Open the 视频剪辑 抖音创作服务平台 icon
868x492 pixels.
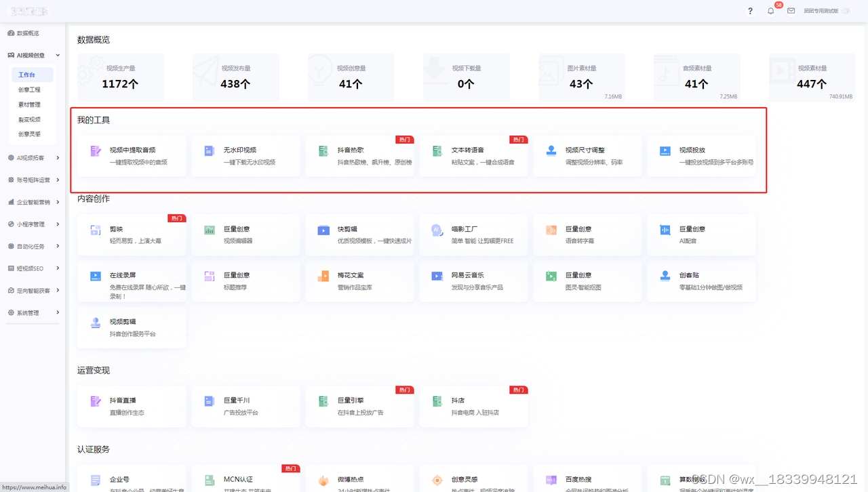[x=96, y=323]
